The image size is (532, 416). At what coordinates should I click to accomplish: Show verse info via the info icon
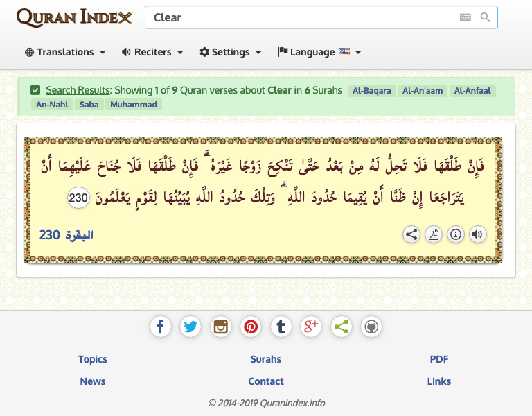pyautogui.click(x=456, y=234)
